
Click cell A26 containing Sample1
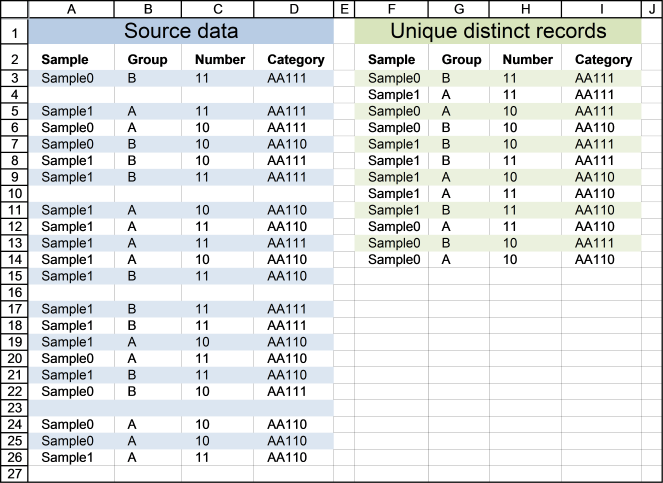[x=71, y=458]
